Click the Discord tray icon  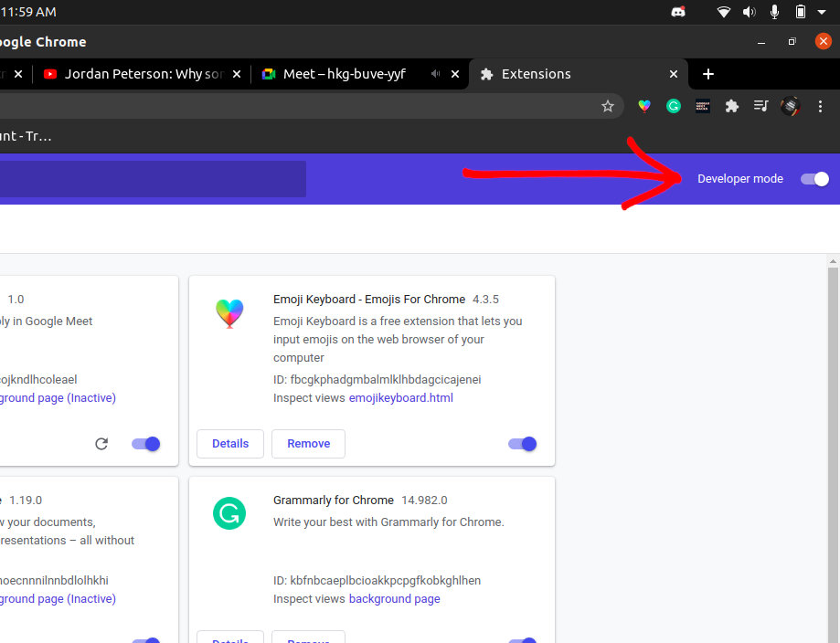coord(678,12)
